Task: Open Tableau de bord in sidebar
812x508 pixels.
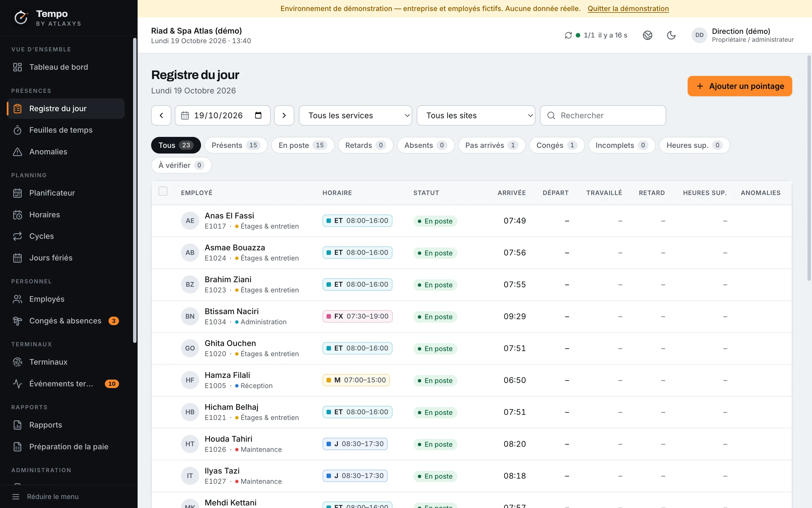Action: point(66,67)
